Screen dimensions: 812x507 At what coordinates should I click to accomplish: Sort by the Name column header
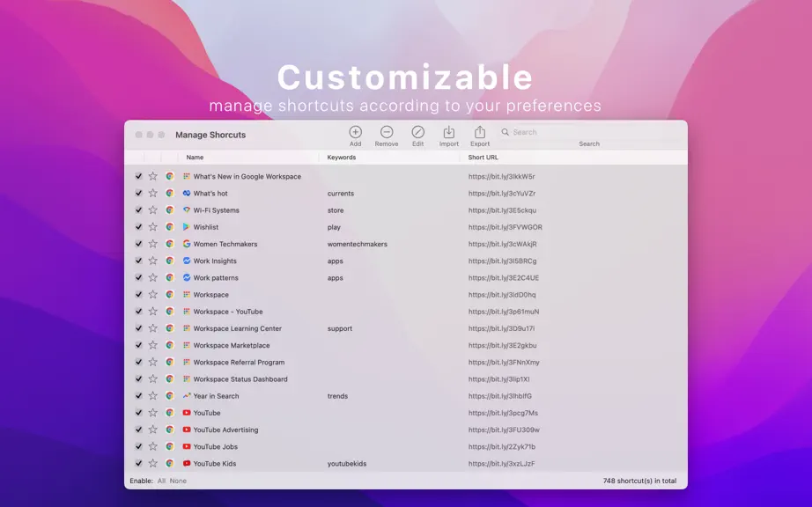[195, 158]
